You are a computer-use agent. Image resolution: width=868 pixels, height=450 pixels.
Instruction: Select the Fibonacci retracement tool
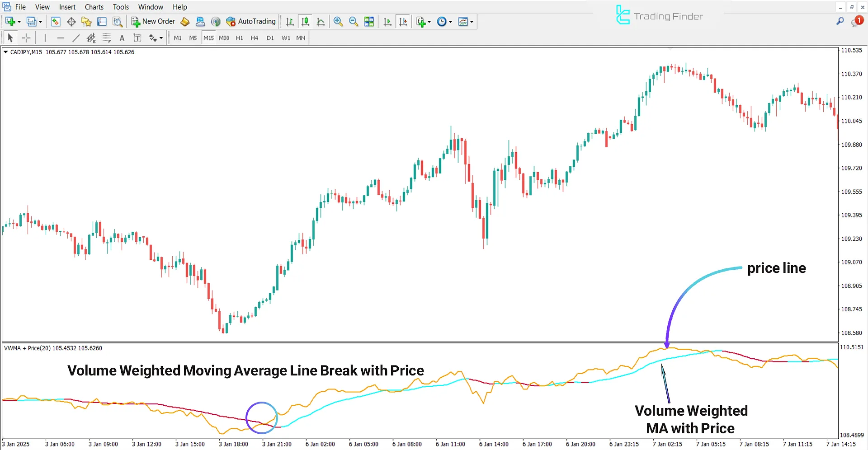pyautogui.click(x=107, y=38)
